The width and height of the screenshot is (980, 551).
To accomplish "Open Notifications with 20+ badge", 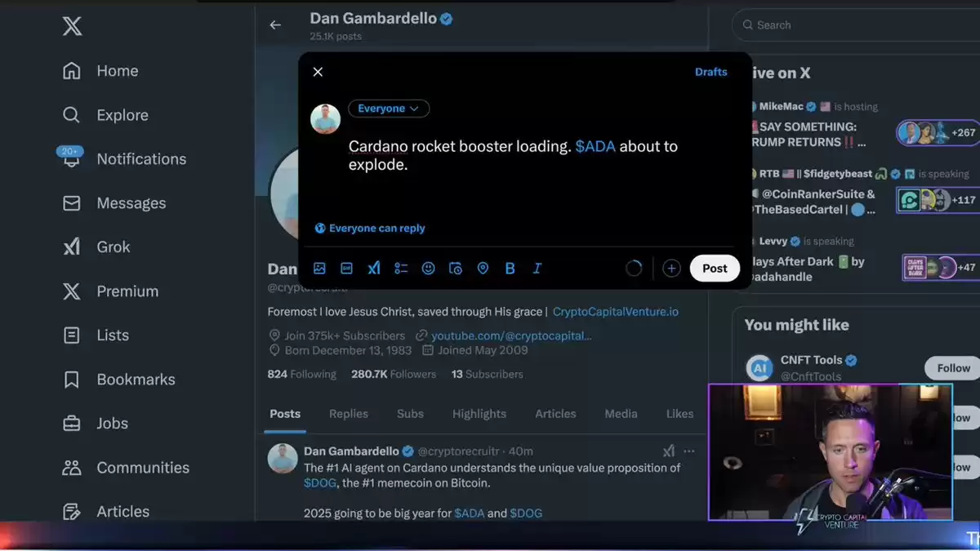I will click(x=124, y=159).
